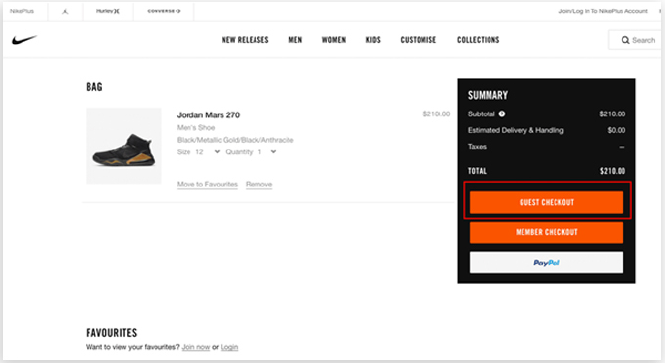Open the Jordan Mars 270 shoe thumbnail
Screen dimensions: 665x363
click(x=124, y=146)
